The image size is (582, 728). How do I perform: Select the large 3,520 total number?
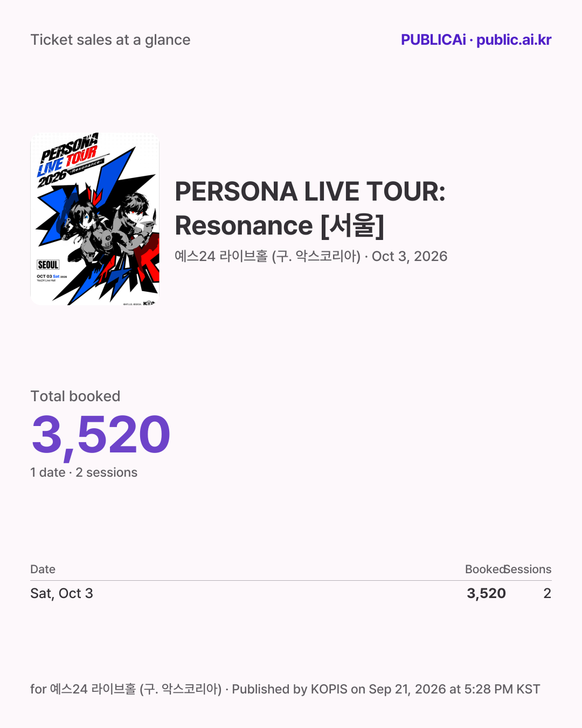point(101,435)
